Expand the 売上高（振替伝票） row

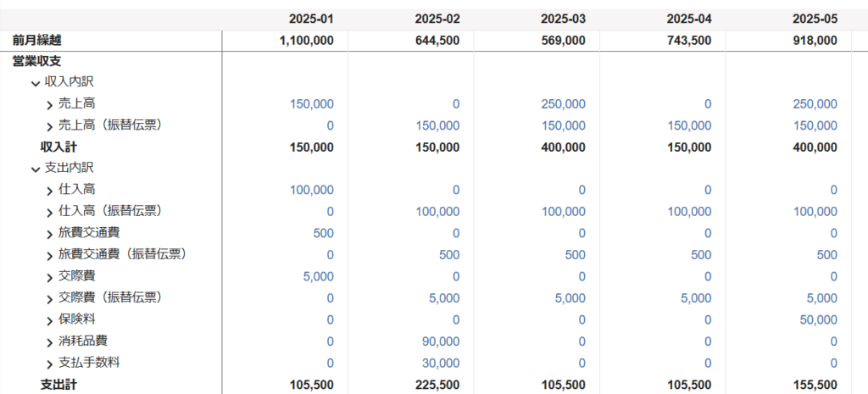(50, 125)
